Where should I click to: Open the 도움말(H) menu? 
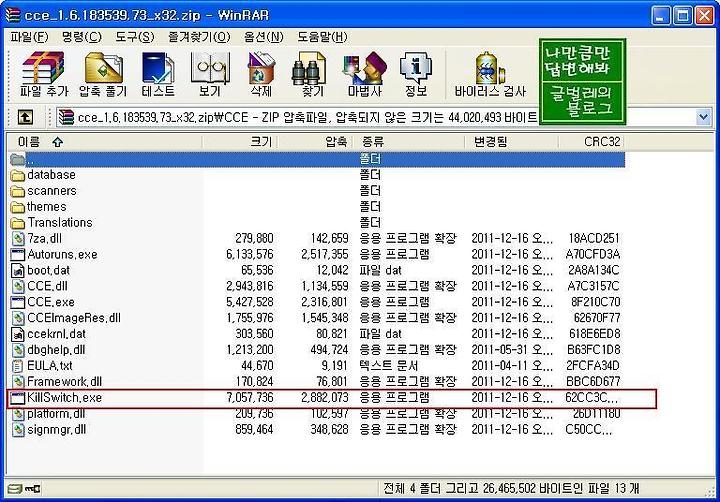(322, 37)
